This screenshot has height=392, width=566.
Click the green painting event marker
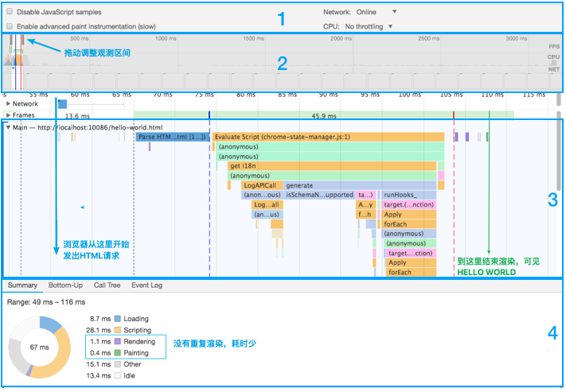(x=487, y=137)
